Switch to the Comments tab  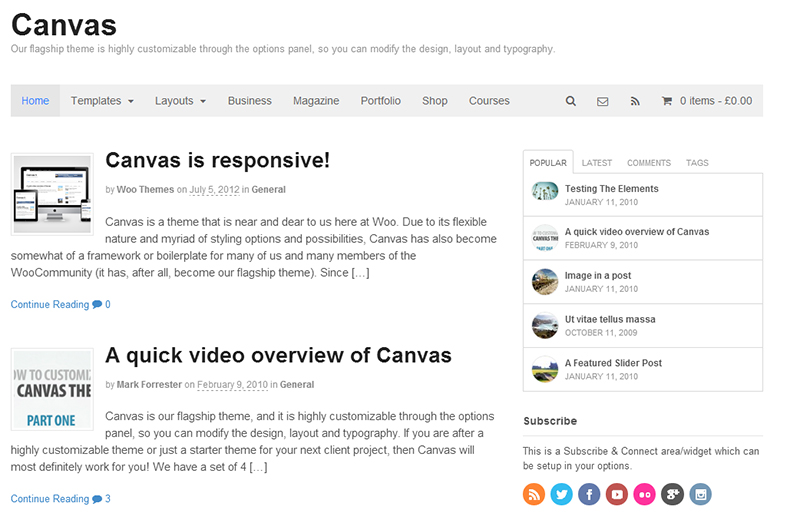point(649,163)
